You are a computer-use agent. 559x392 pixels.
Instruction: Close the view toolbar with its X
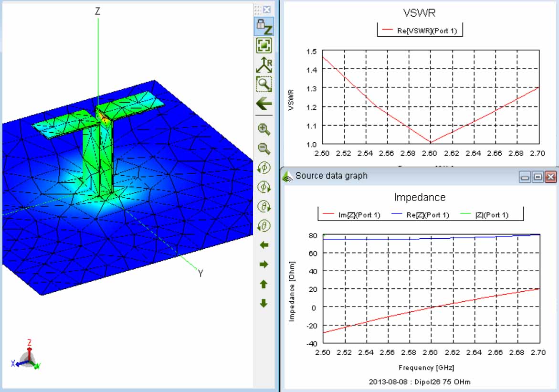pos(267,10)
